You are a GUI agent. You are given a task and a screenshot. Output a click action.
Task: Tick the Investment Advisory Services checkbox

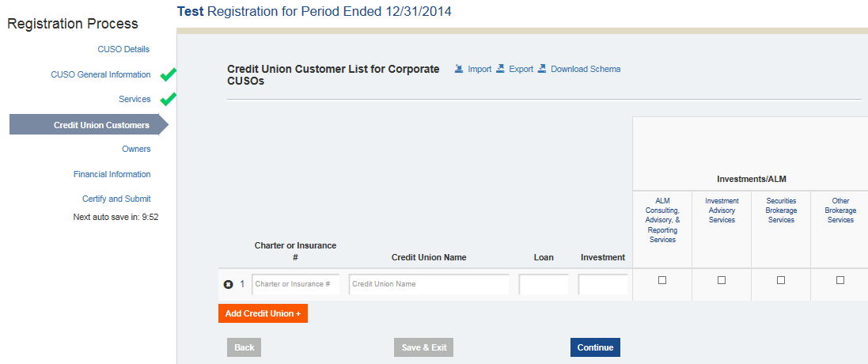[722, 280]
